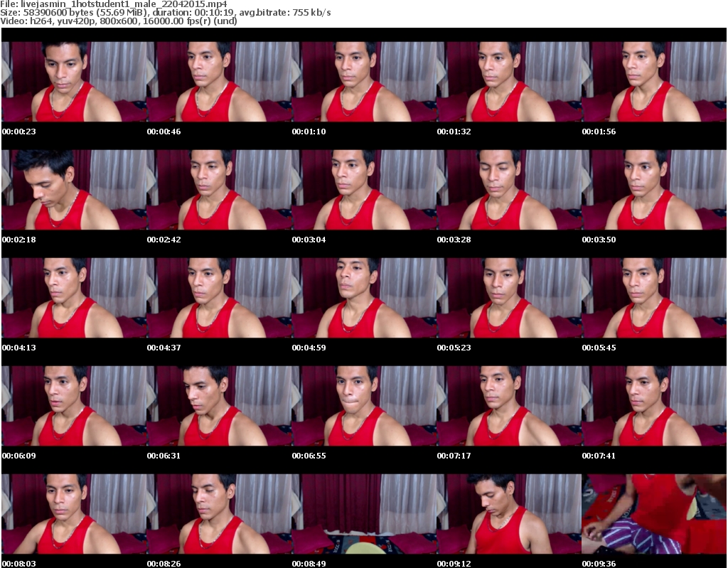Select the frame stamped 00:03:50
728x568 pixels.
pyautogui.click(x=654, y=190)
